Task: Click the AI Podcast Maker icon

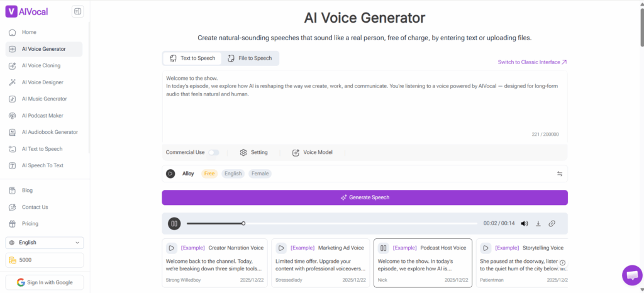Action: pos(13,116)
